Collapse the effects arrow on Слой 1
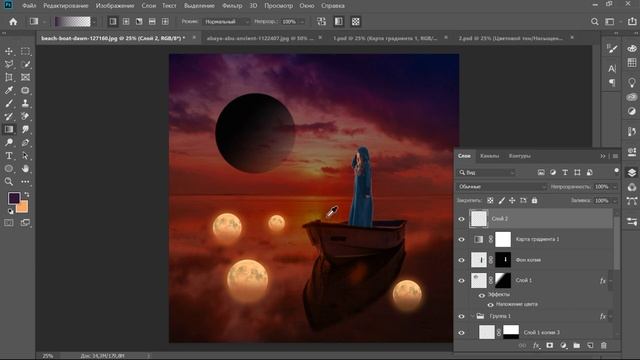The image size is (640, 360). click(x=611, y=280)
